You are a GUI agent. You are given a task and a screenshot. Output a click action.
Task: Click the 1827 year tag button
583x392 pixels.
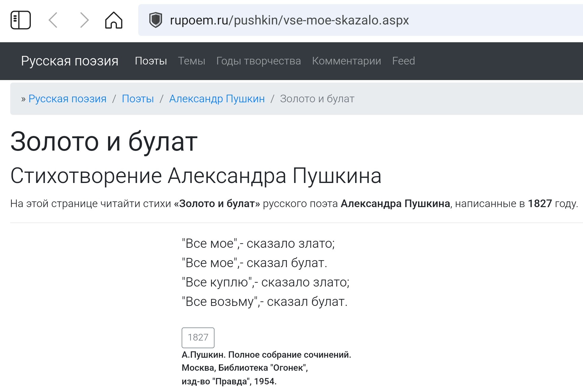pyautogui.click(x=198, y=337)
